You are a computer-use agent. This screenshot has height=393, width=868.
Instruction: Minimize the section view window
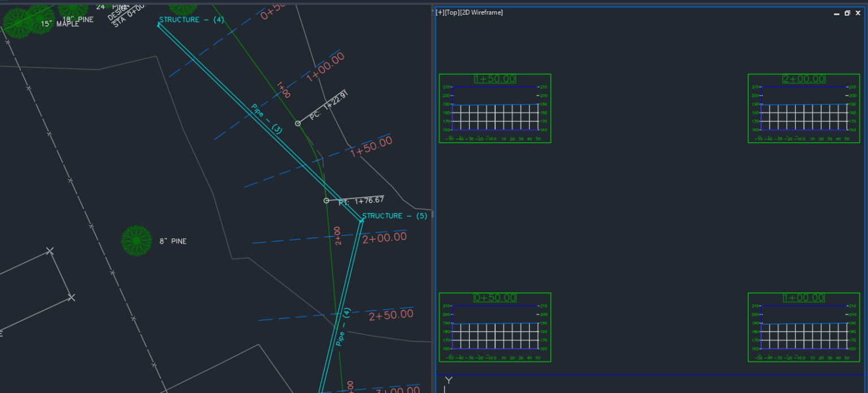(836, 12)
